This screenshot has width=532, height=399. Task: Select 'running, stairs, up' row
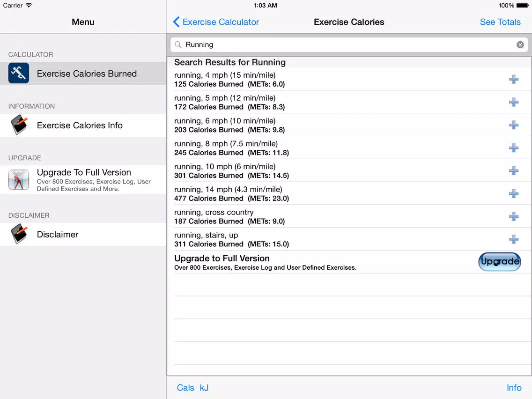click(x=349, y=239)
